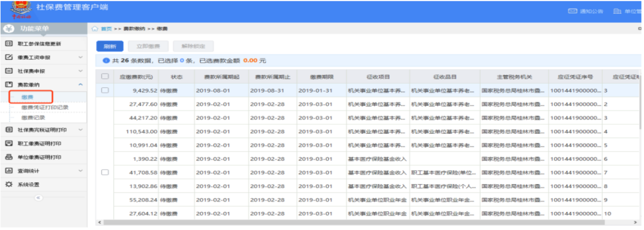The image size is (644, 230).
Task: Click the 功能菜单 header icon
Action: [x=9, y=29]
